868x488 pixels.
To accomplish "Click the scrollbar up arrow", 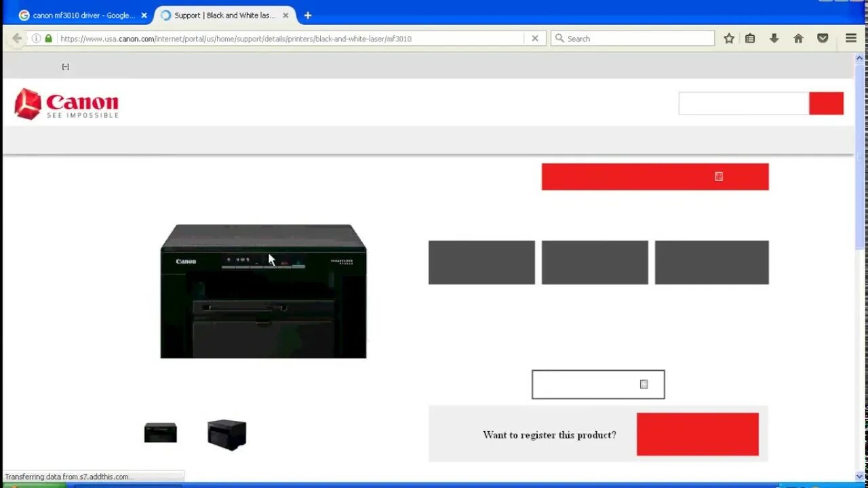I will (x=861, y=58).
